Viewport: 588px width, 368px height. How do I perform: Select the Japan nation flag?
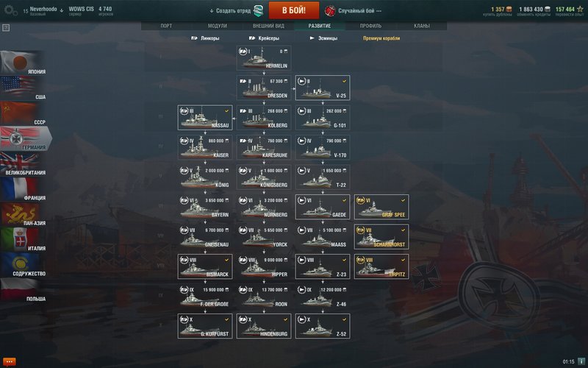(x=24, y=63)
